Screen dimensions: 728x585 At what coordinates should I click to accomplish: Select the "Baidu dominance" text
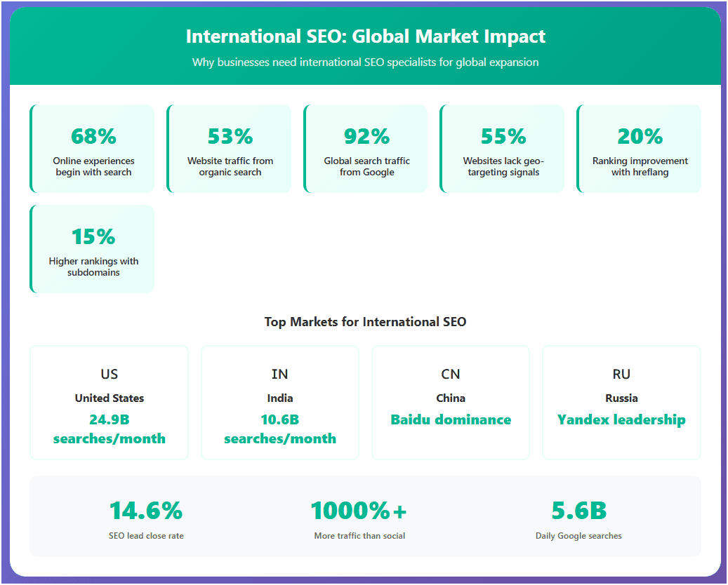tap(451, 420)
